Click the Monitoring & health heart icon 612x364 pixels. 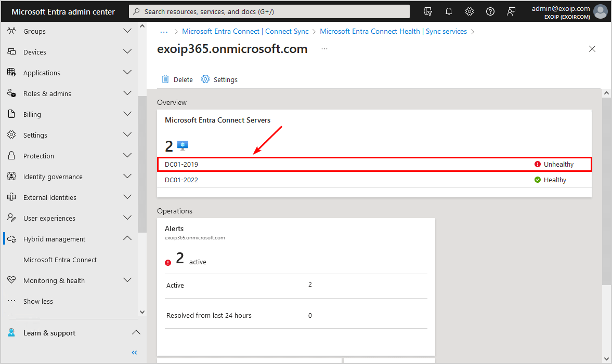coord(11,280)
